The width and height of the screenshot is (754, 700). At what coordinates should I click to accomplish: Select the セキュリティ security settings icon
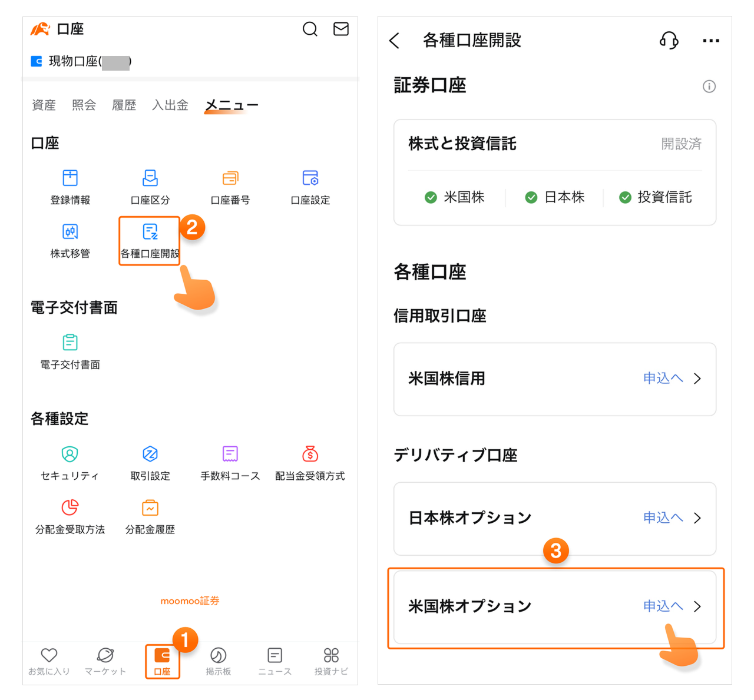70,462
